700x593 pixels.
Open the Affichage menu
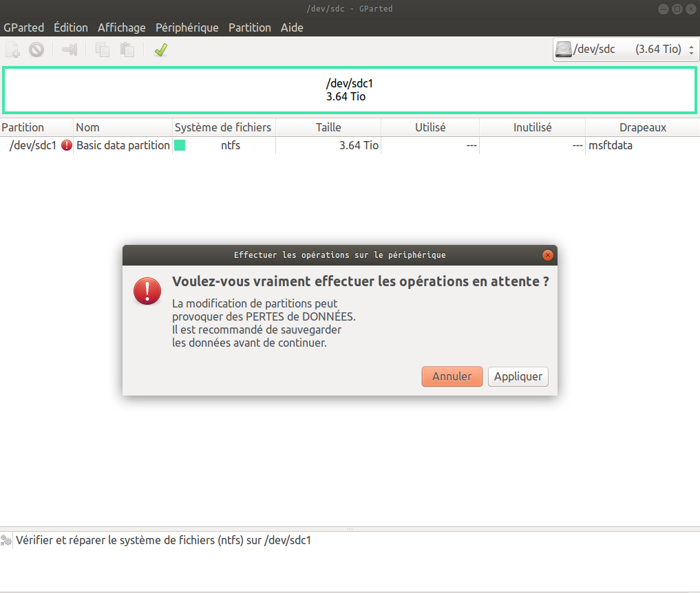(121, 28)
